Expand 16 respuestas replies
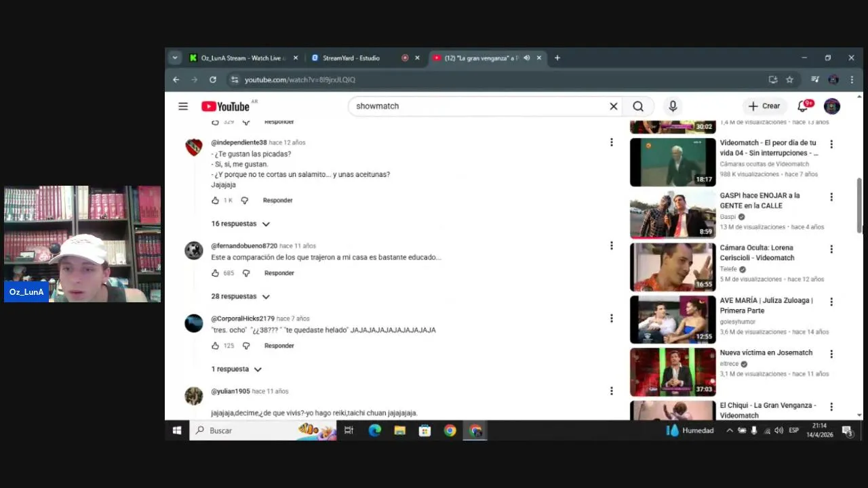 coord(241,224)
